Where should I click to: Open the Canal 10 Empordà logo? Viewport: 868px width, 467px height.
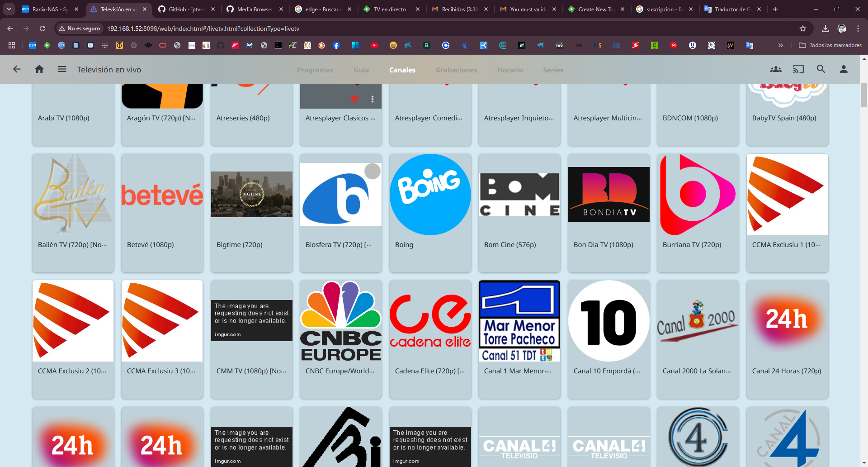coord(609,321)
